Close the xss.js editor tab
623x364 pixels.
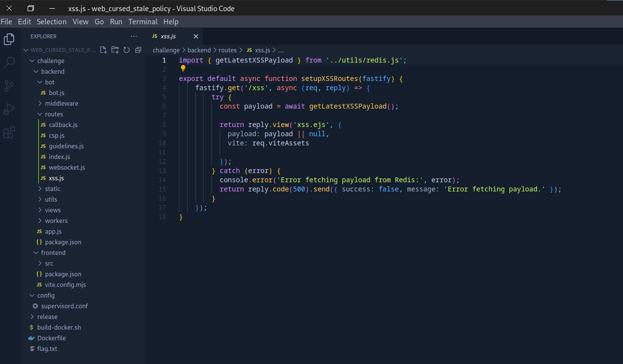point(196,36)
